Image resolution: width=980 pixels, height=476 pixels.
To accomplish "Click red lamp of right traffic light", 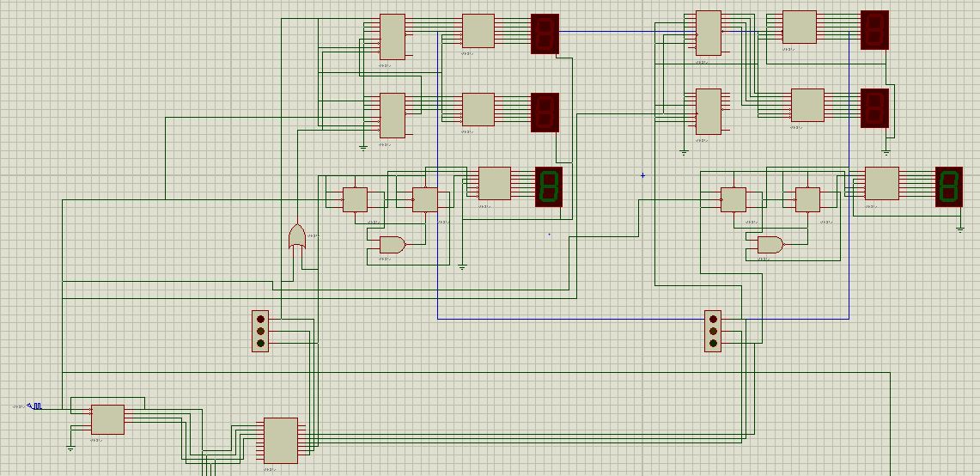I will pos(713,319).
